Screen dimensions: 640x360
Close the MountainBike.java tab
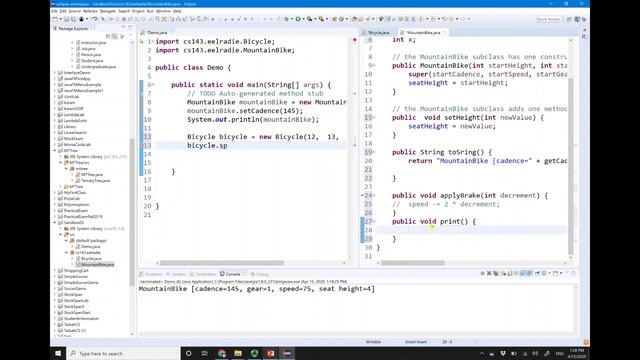point(445,32)
